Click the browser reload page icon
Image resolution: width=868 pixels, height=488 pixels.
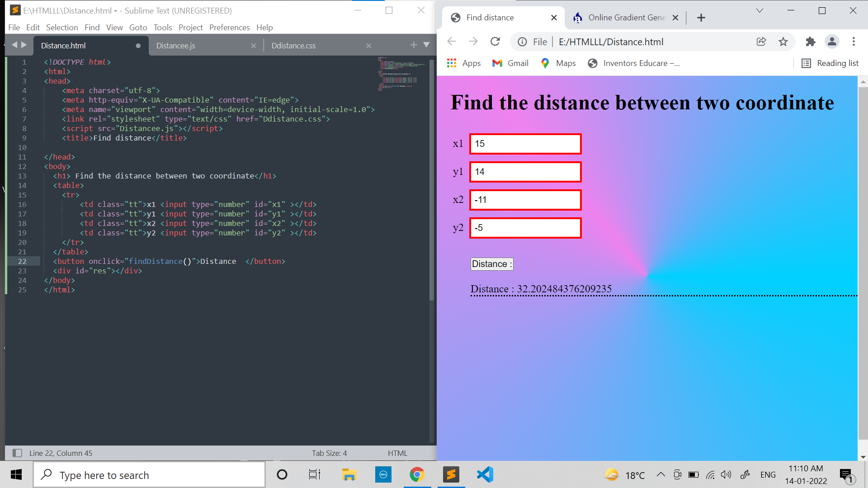point(495,42)
